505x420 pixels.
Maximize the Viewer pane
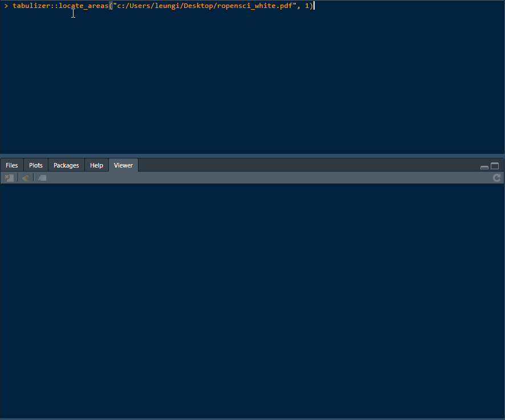click(495, 166)
